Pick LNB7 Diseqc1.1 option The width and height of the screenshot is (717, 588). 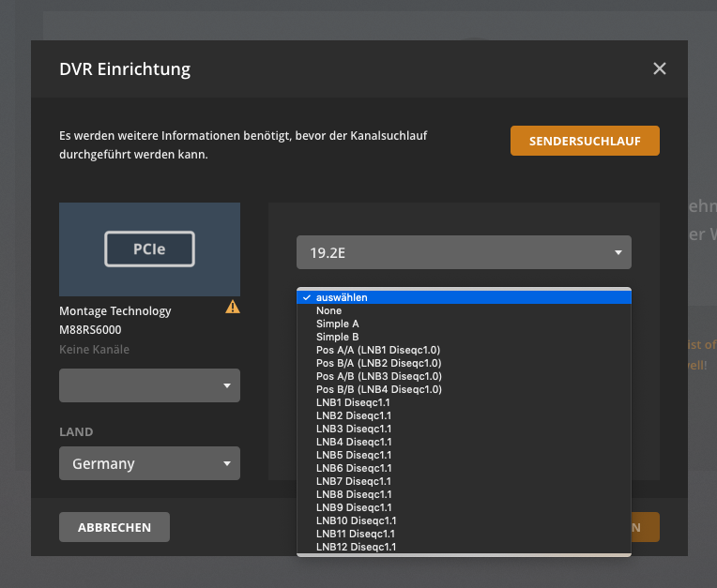(x=464, y=481)
